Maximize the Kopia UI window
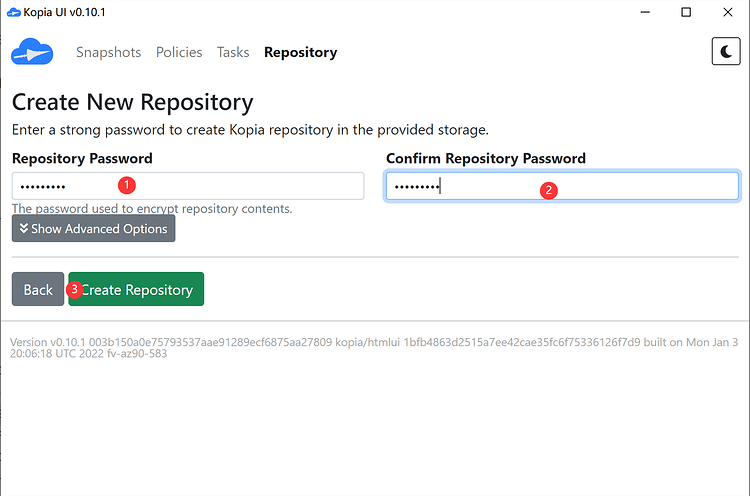 point(686,12)
